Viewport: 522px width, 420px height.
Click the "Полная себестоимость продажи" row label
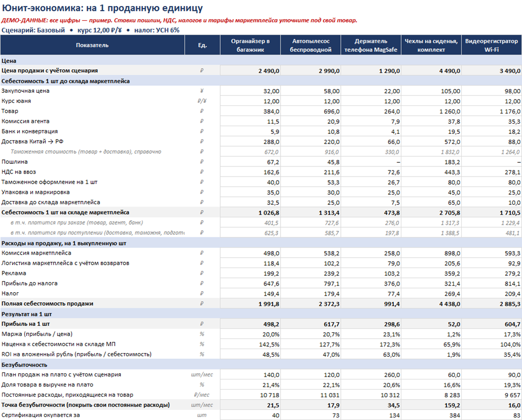tap(47, 303)
